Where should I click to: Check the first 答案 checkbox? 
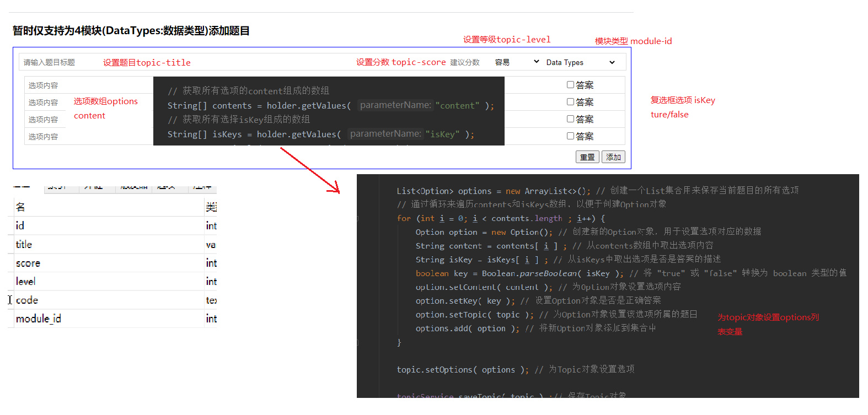(x=571, y=85)
